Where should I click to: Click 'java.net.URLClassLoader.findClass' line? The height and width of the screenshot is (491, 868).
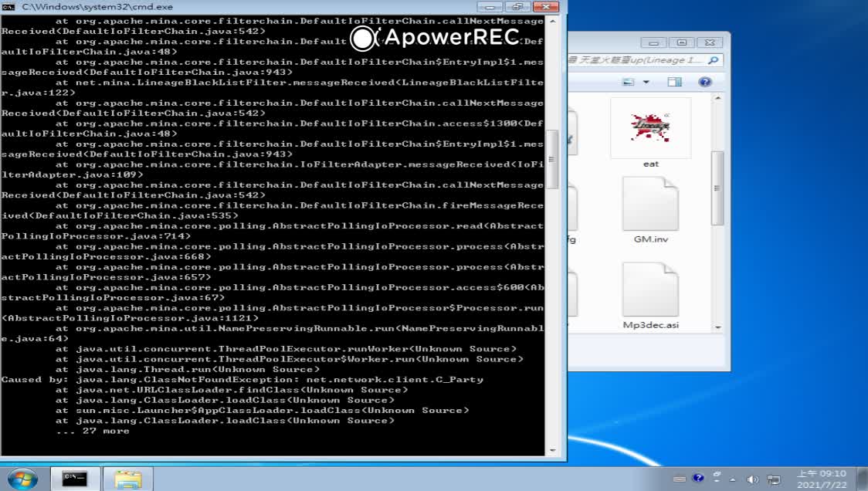pyautogui.click(x=232, y=390)
